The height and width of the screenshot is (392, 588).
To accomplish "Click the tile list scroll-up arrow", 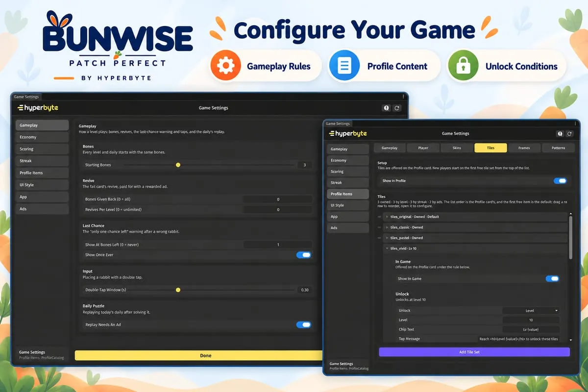I will (x=570, y=214).
